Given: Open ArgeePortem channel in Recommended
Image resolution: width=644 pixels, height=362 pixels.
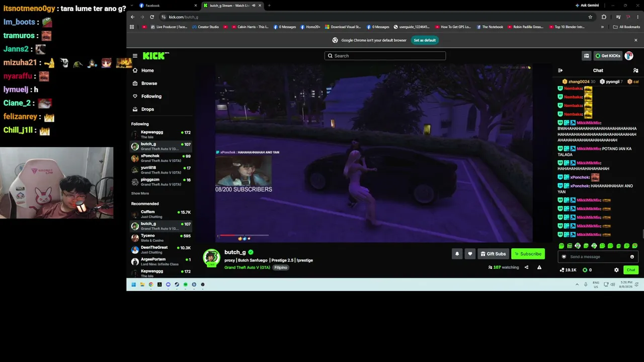Looking at the screenshot, I should pos(161,261).
